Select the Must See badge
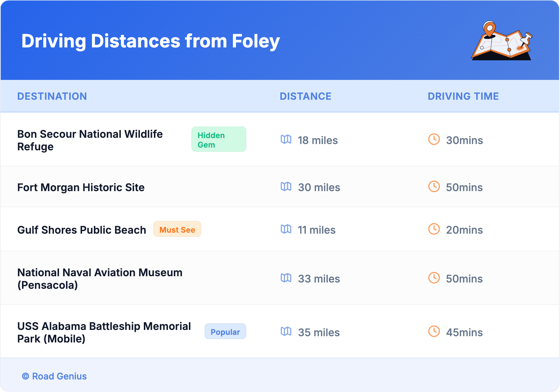Viewport: 560px width, 392px height. 177,229
